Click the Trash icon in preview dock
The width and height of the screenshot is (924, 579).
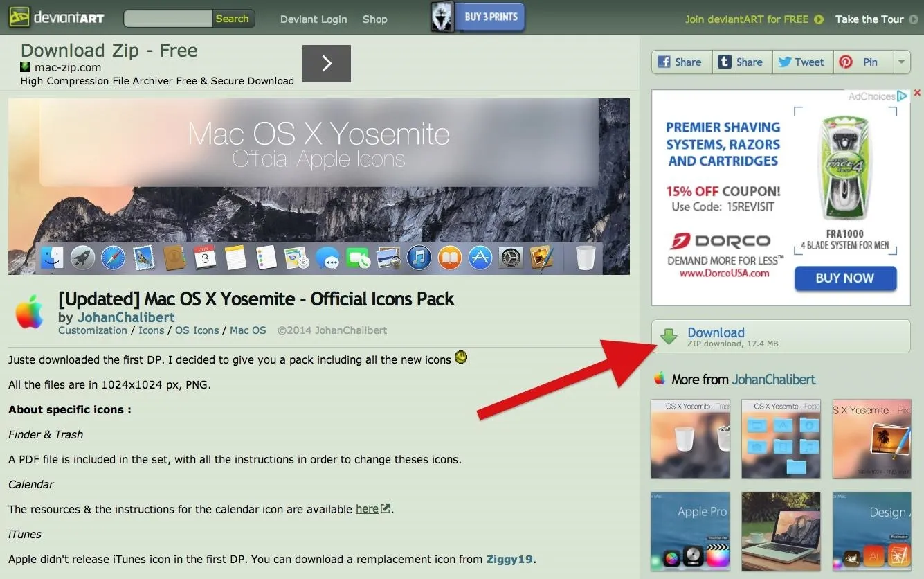click(x=586, y=258)
